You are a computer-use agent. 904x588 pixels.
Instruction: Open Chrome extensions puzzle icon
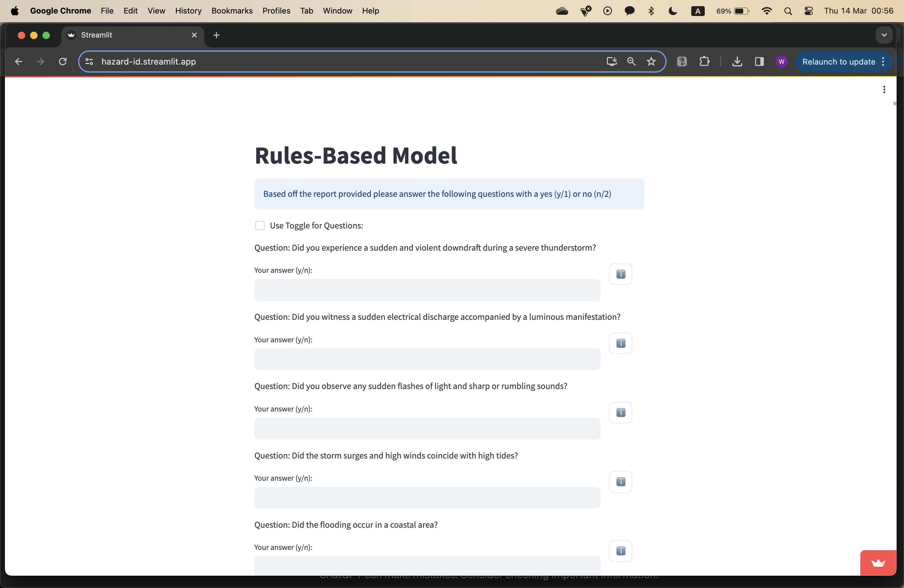coord(704,62)
